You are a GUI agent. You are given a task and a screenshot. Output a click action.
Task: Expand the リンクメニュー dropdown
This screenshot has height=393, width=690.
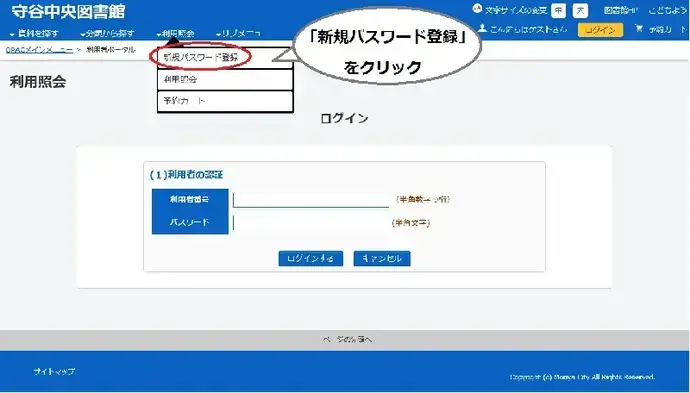(x=238, y=33)
